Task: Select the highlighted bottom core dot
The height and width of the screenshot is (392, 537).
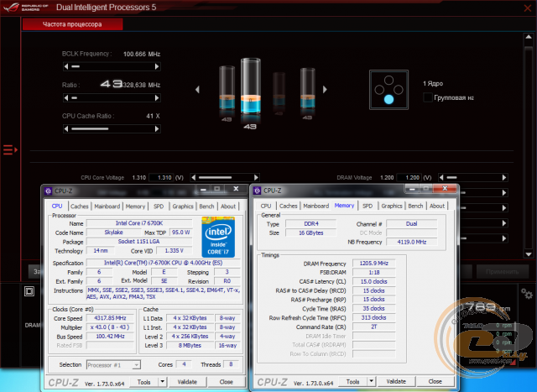Action: [388, 99]
